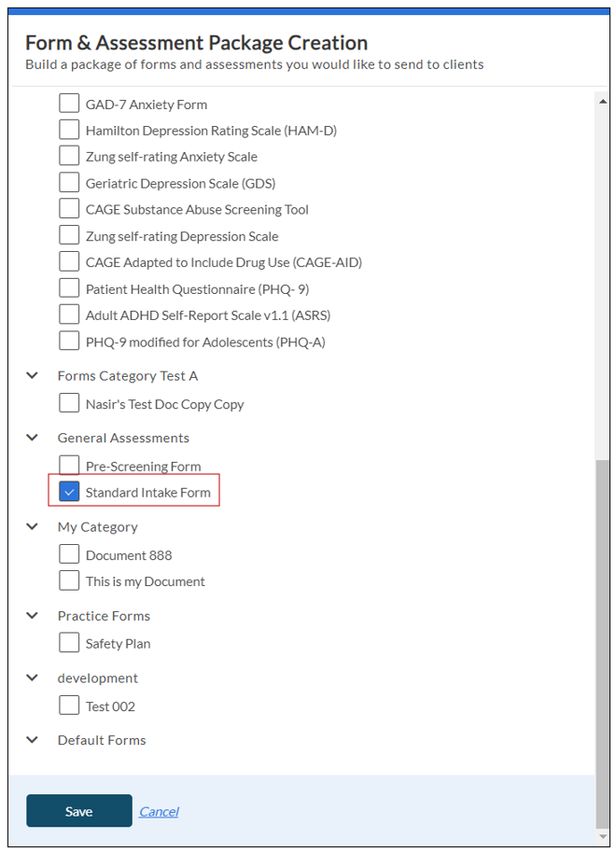Tick Patient Health Questionnaire (PHQ-9) checkbox
616x852 pixels.
[69, 287]
